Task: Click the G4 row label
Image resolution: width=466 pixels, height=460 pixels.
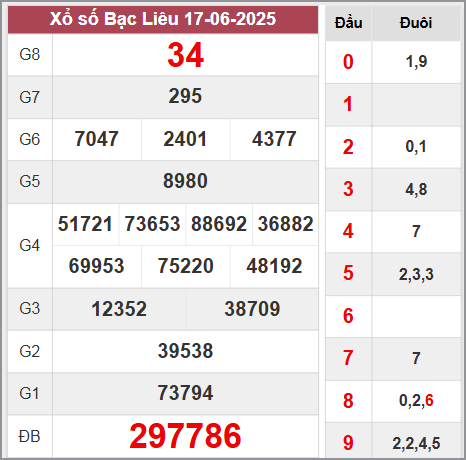Action: (x=30, y=246)
